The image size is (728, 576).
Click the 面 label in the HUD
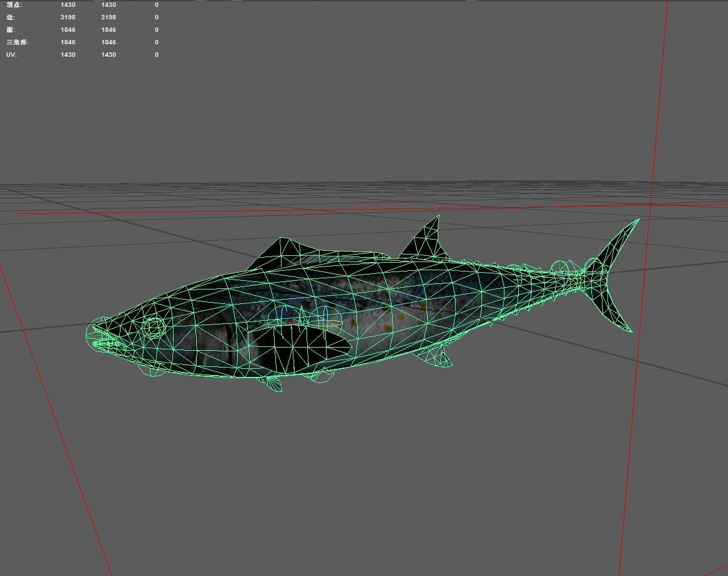click(x=11, y=30)
